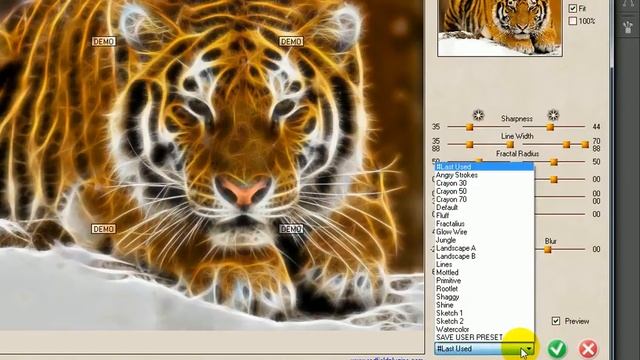
Task: Pick the Shine preset
Action: (484, 305)
